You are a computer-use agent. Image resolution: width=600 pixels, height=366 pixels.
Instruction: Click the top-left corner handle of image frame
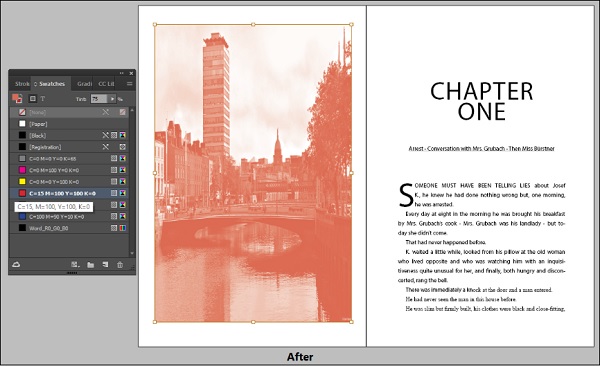click(155, 25)
